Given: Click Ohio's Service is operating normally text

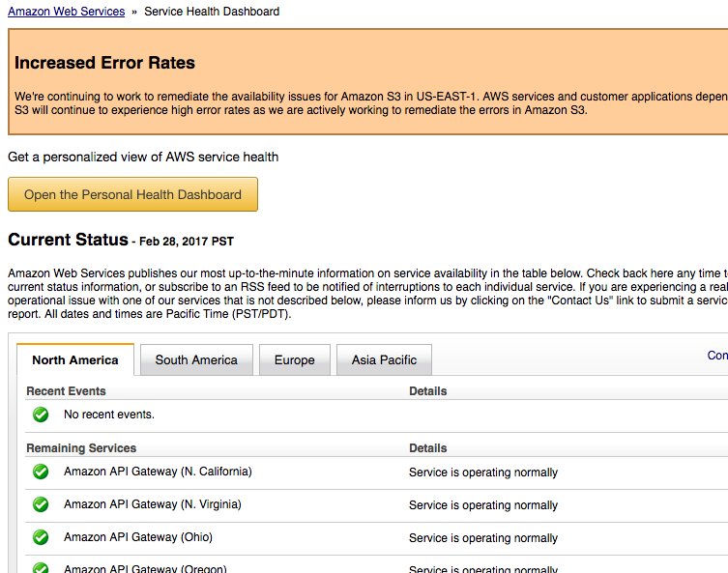Looking at the screenshot, I should coord(483,538).
